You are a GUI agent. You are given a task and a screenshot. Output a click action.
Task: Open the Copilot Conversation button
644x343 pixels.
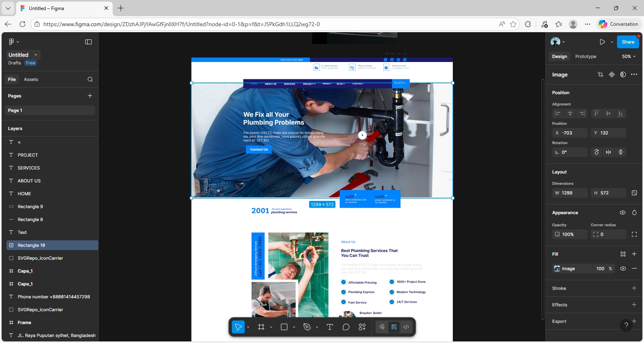coord(618,24)
